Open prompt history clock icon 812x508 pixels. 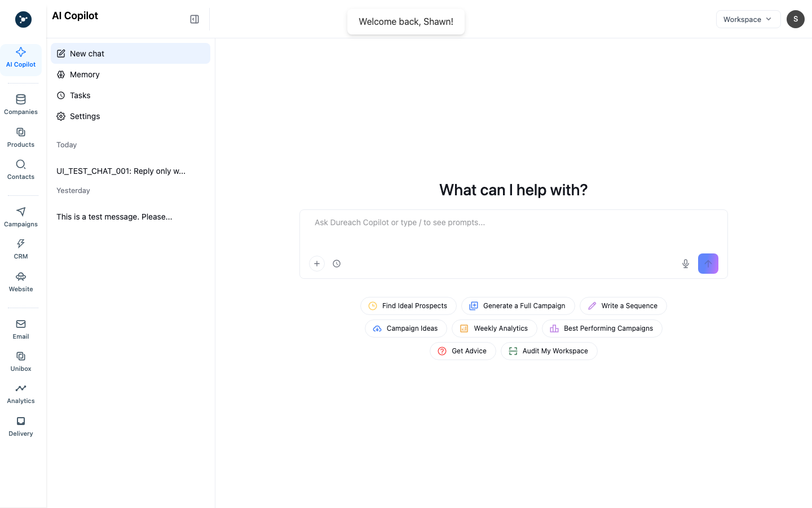[x=337, y=264]
